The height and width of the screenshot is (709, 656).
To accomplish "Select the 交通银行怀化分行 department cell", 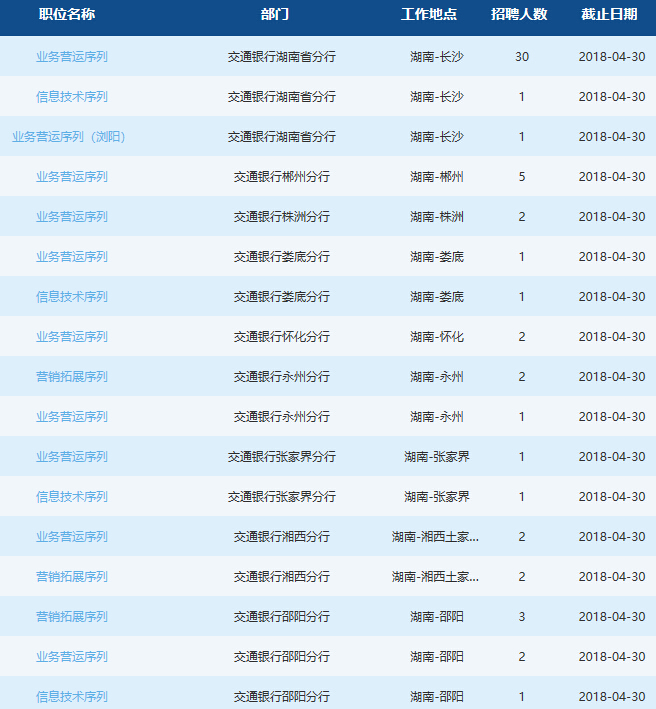I will click(282, 337).
